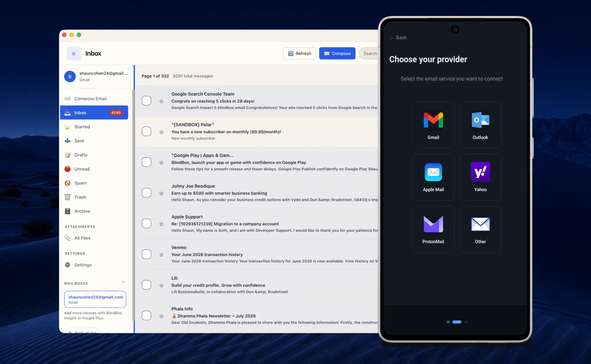Open "Your June 2026 transaction history" email subject
The height and width of the screenshot is (364, 591).
click(207, 255)
